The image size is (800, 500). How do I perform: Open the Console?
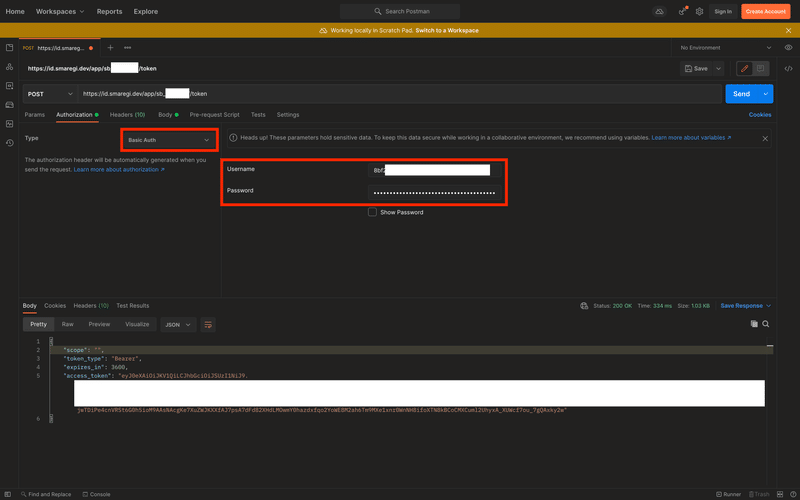pyautogui.click(x=96, y=494)
